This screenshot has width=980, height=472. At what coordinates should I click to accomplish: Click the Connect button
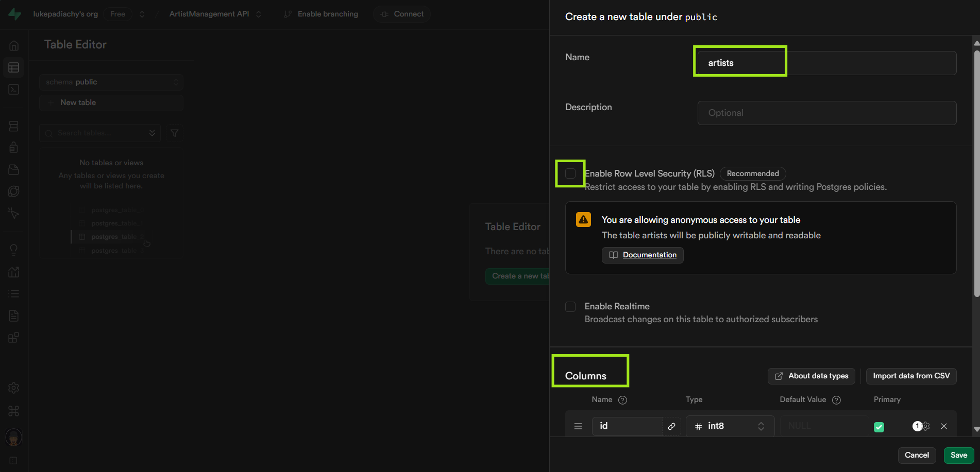[402, 14]
